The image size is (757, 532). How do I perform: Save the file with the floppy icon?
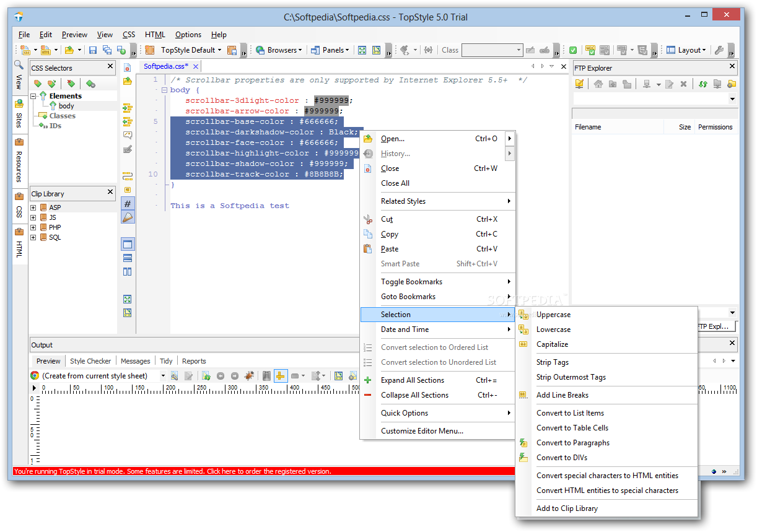(93, 50)
